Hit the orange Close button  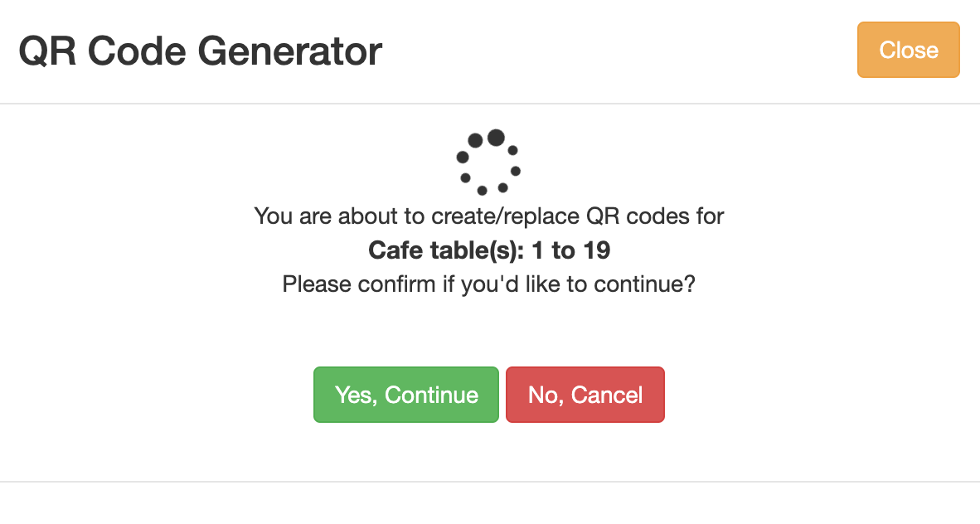908,50
